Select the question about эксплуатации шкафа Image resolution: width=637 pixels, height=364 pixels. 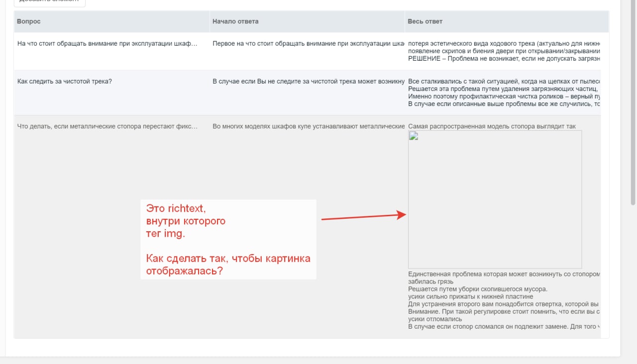click(107, 44)
